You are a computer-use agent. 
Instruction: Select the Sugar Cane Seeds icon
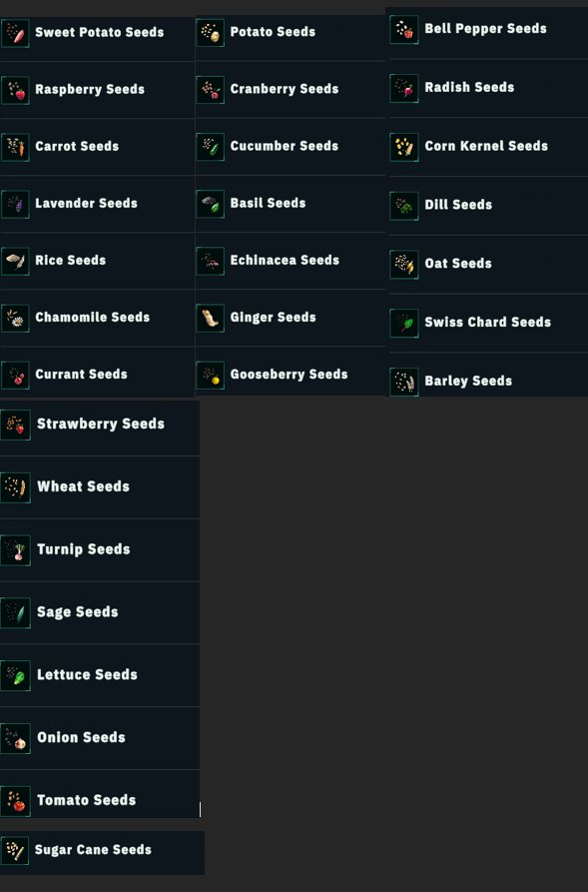point(15,850)
